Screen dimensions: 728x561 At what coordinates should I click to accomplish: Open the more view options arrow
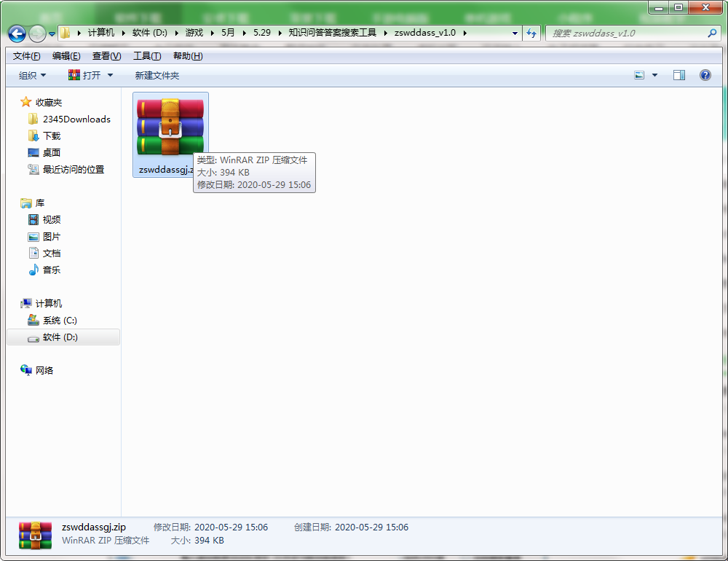pos(654,75)
